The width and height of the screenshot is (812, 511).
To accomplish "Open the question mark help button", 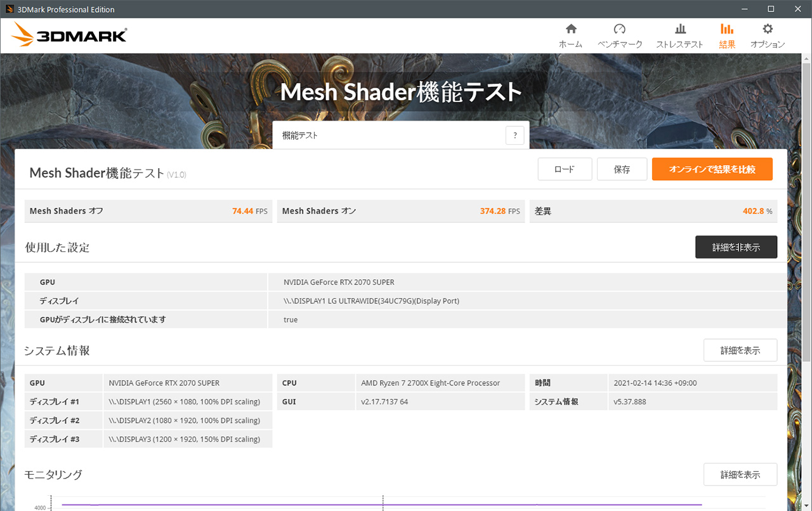I will (x=514, y=135).
